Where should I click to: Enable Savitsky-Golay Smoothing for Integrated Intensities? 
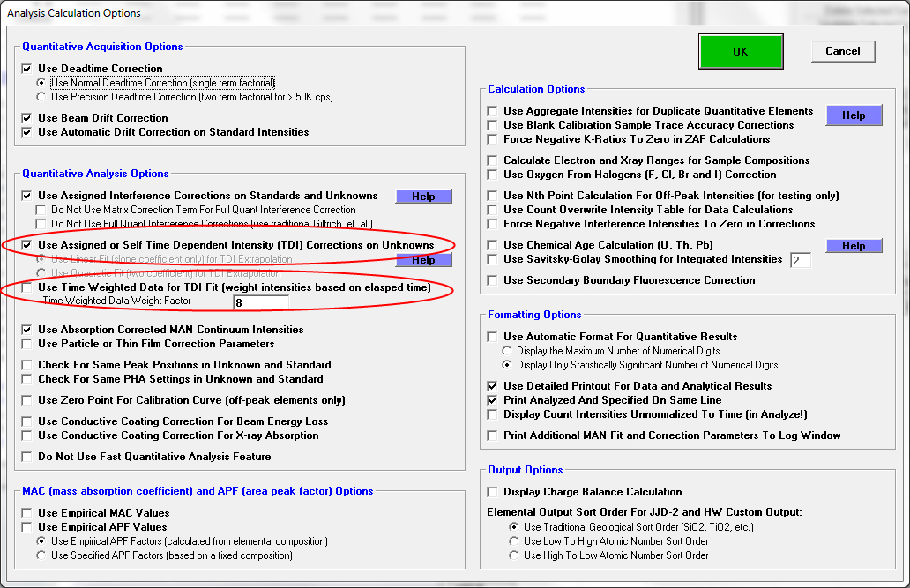(x=493, y=259)
